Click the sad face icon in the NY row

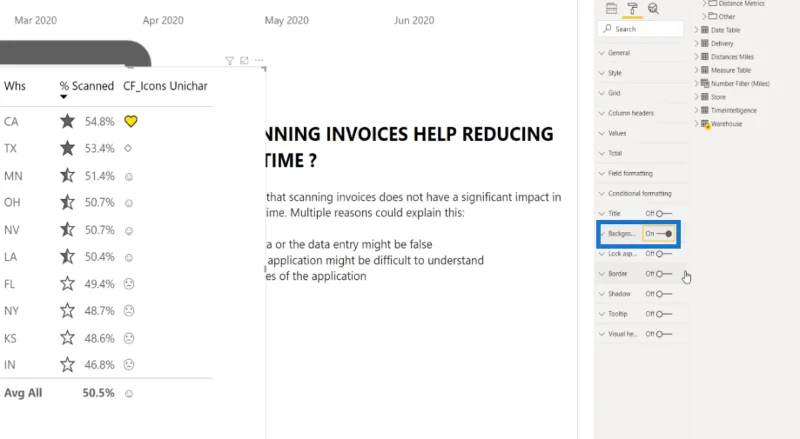tap(129, 310)
